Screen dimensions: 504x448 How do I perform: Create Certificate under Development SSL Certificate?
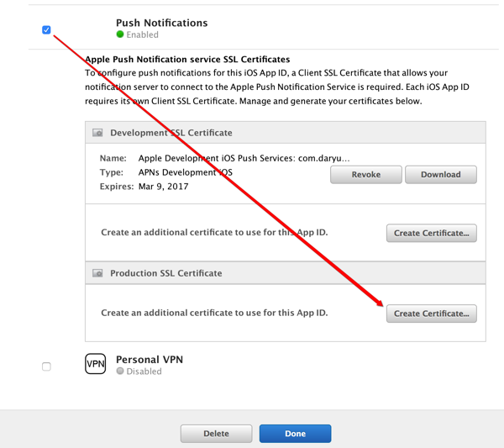pyautogui.click(x=431, y=233)
